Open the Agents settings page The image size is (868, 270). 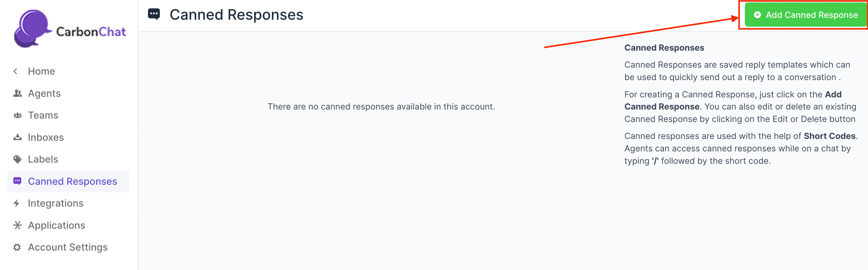click(x=44, y=93)
